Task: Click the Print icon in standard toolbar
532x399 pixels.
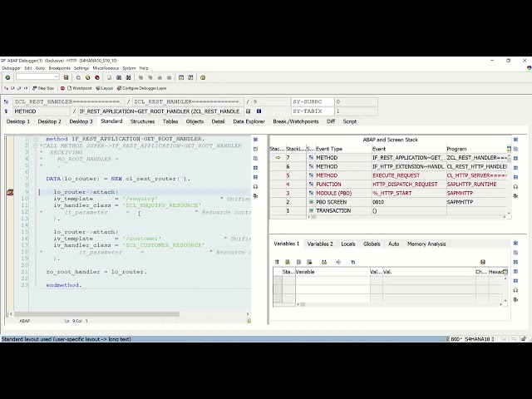Action: tap(109, 77)
